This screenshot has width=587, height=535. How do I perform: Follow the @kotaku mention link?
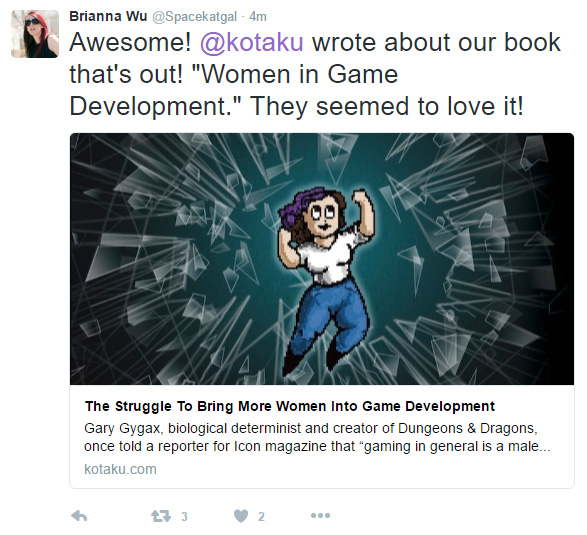(252, 42)
